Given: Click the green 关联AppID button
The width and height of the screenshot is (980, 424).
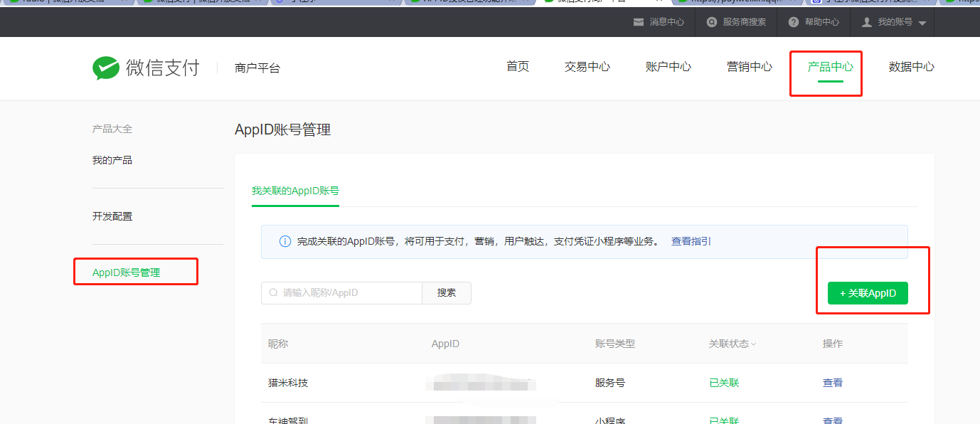Looking at the screenshot, I should tap(868, 293).
